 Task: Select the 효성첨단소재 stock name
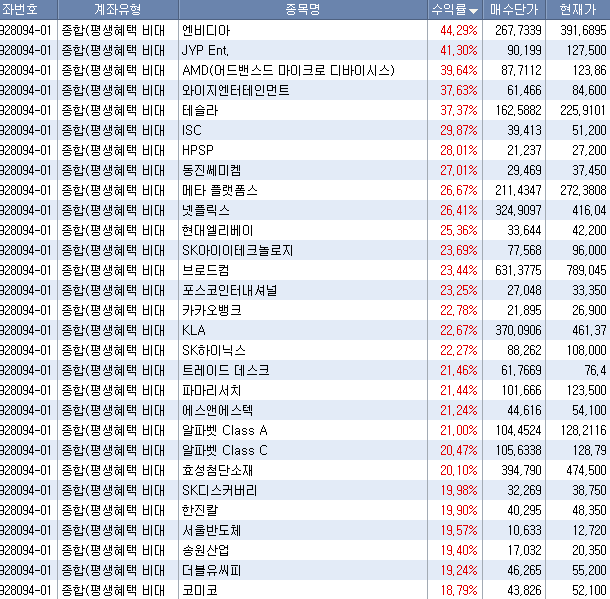coord(217,471)
